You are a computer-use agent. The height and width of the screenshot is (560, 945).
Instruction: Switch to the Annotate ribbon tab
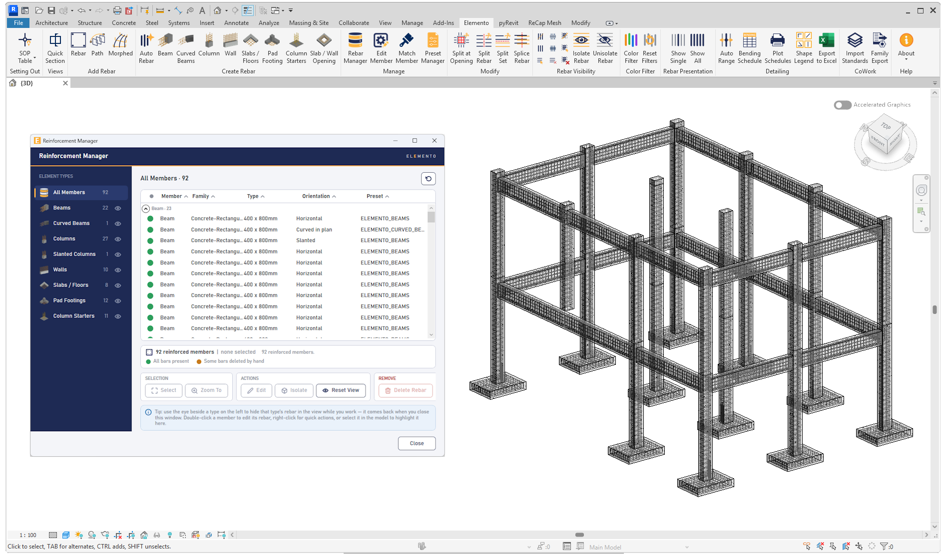click(236, 23)
